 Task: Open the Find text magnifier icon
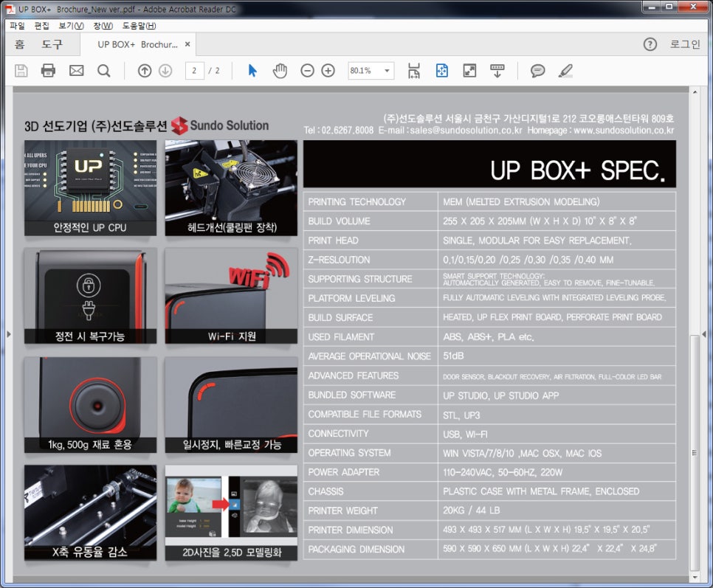click(104, 71)
